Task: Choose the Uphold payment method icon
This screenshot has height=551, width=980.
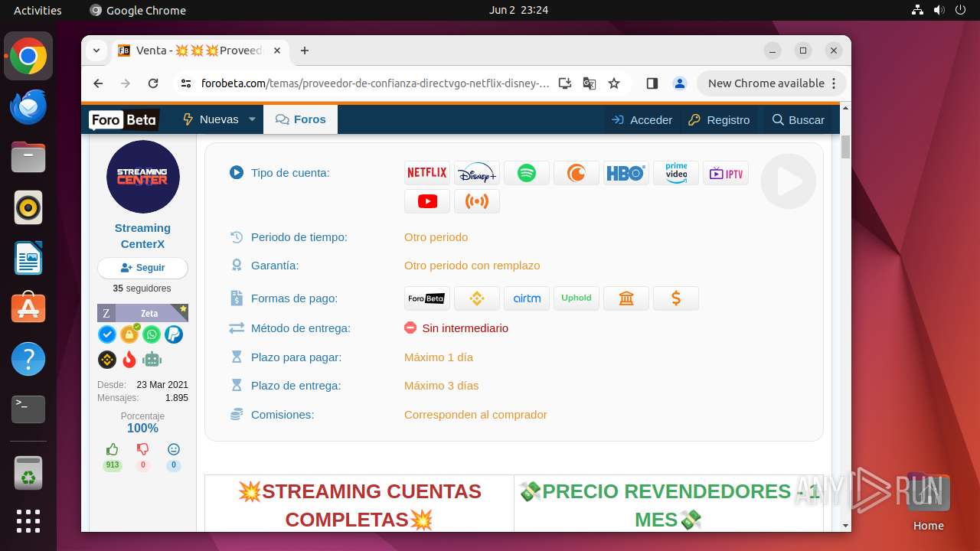Action: coord(576,298)
